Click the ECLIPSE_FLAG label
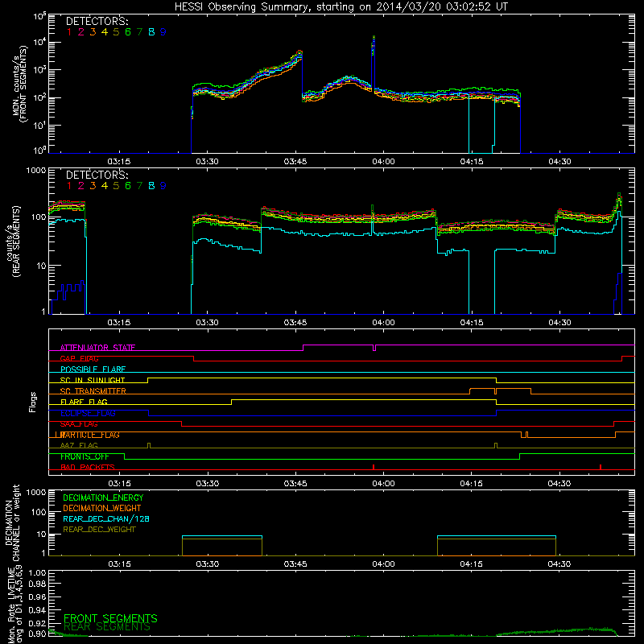The image size is (644, 644). pos(88,413)
